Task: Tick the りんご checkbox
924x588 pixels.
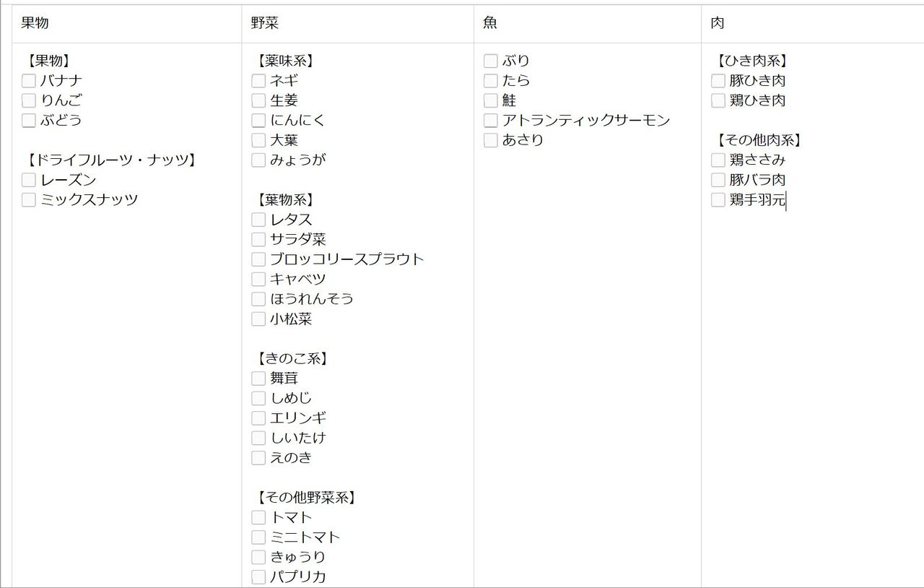Action: [29, 100]
